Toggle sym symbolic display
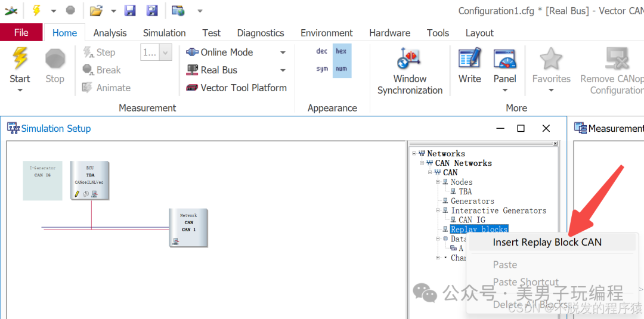This screenshot has height=319, width=644. click(x=322, y=69)
